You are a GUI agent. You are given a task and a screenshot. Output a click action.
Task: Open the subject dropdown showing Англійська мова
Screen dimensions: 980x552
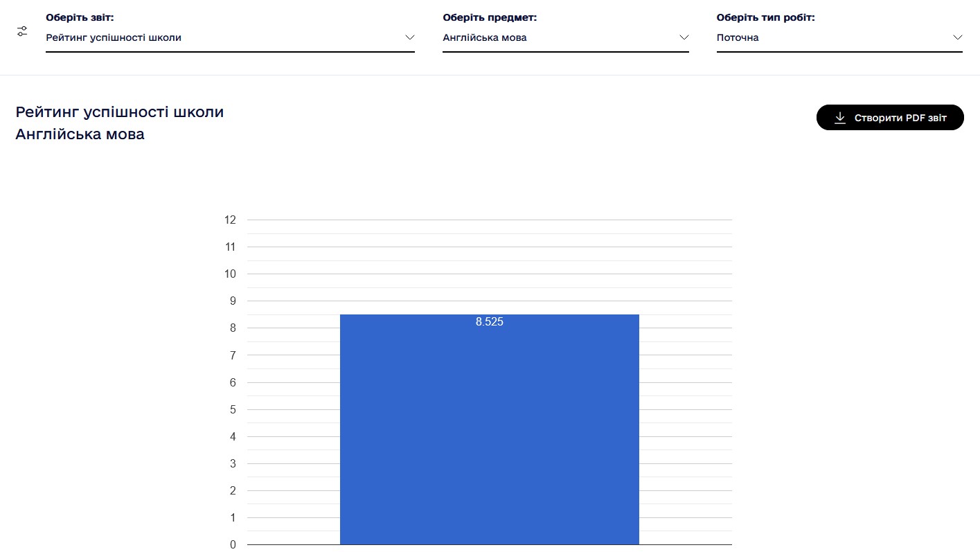click(x=566, y=38)
